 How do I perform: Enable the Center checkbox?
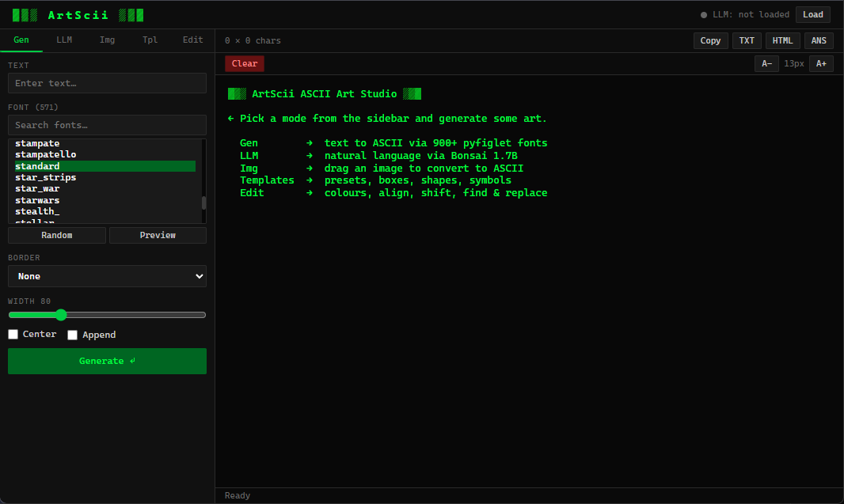pos(13,335)
